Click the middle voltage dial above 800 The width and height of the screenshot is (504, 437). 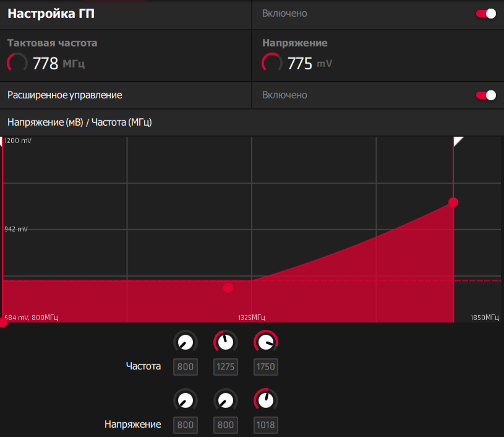[x=226, y=400]
